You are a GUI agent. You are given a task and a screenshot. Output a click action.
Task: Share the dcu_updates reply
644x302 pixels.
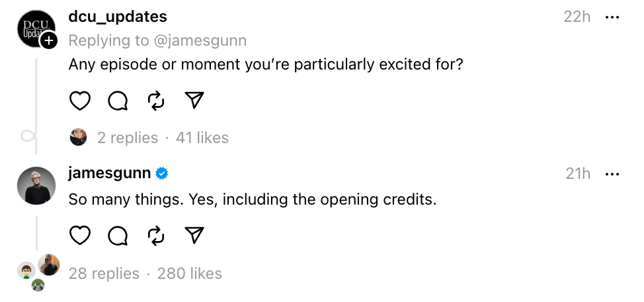[x=194, y=101]
